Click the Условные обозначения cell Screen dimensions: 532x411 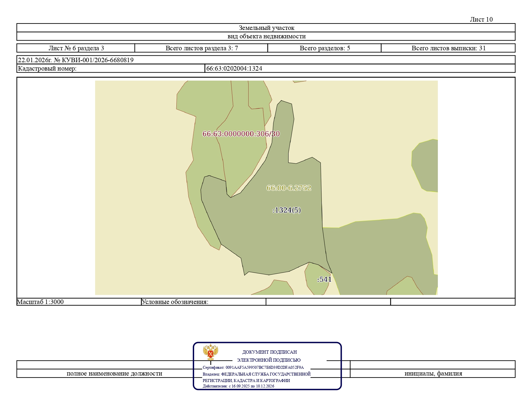click(203, 302)
